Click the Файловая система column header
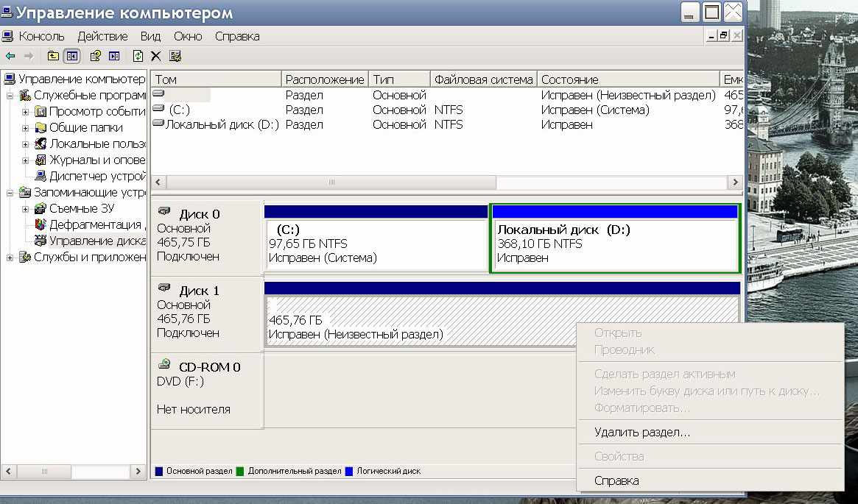The image size is (858, 504). 483,79
